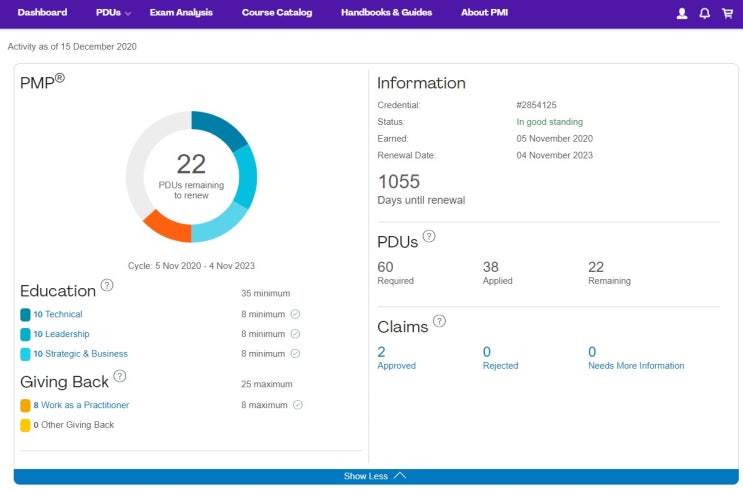The image size is (743, 490).
Task: Open the 10 Strategic & Business link
Action: pos(81,354)
